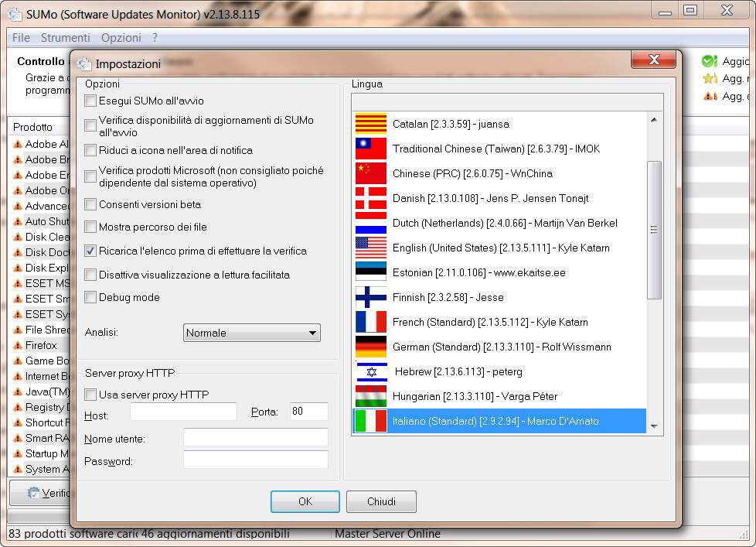Close the Impostazioni dialog with X

654,60
